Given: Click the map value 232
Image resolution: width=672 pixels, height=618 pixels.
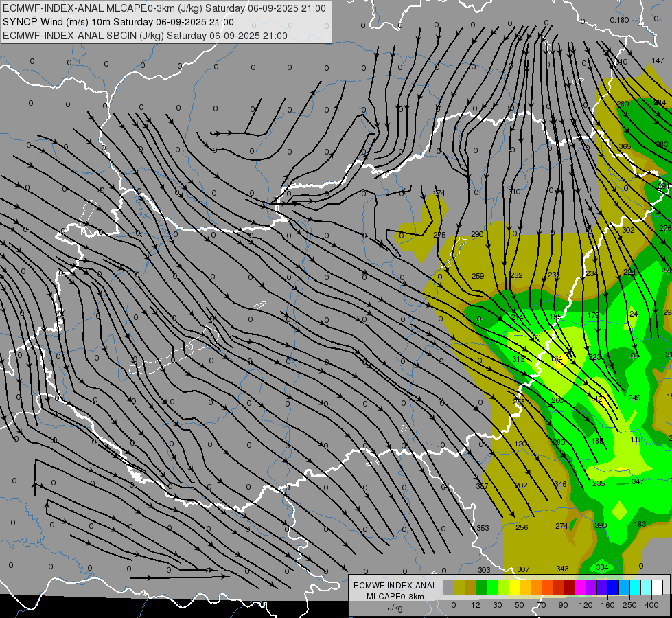Looking at the screenshot, I should click(516, 275).
